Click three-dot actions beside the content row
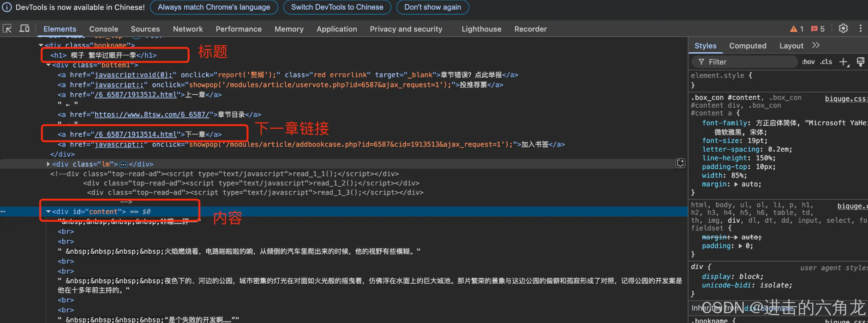This screenshot has width=868, height=323. [3, 212]
